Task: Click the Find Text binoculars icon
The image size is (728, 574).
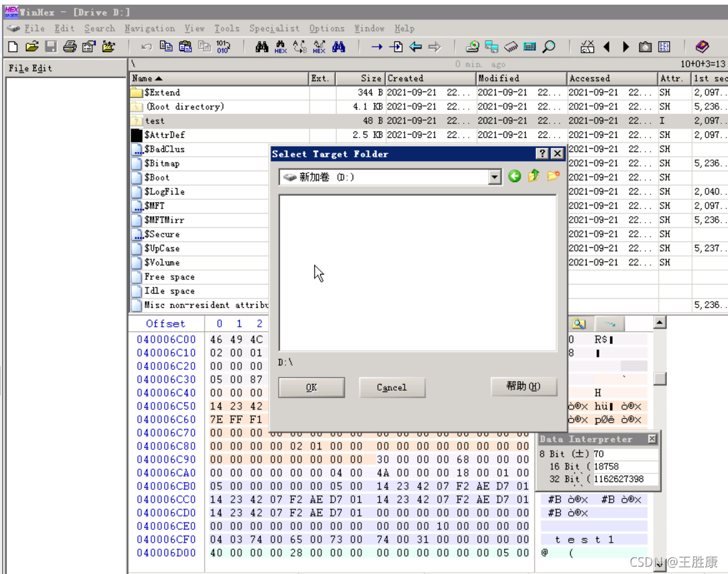Action: (x=262, y=47)
